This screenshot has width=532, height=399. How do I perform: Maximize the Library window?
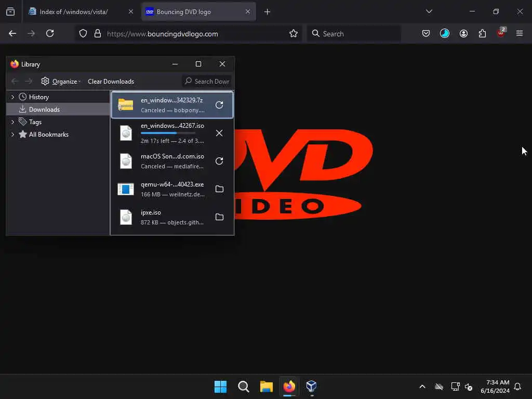coord(198,64)
